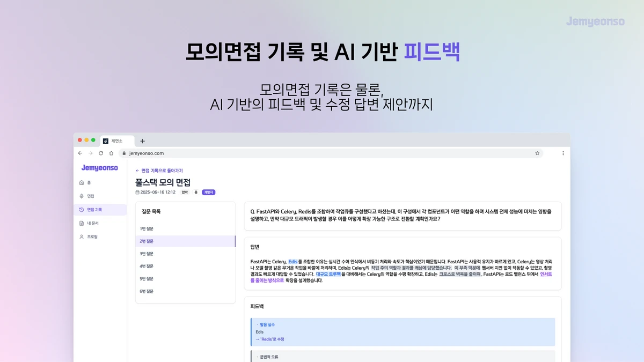
Task: Open a new tab with the plus icon
Action: pyautogui.click(x=142, y=141)
